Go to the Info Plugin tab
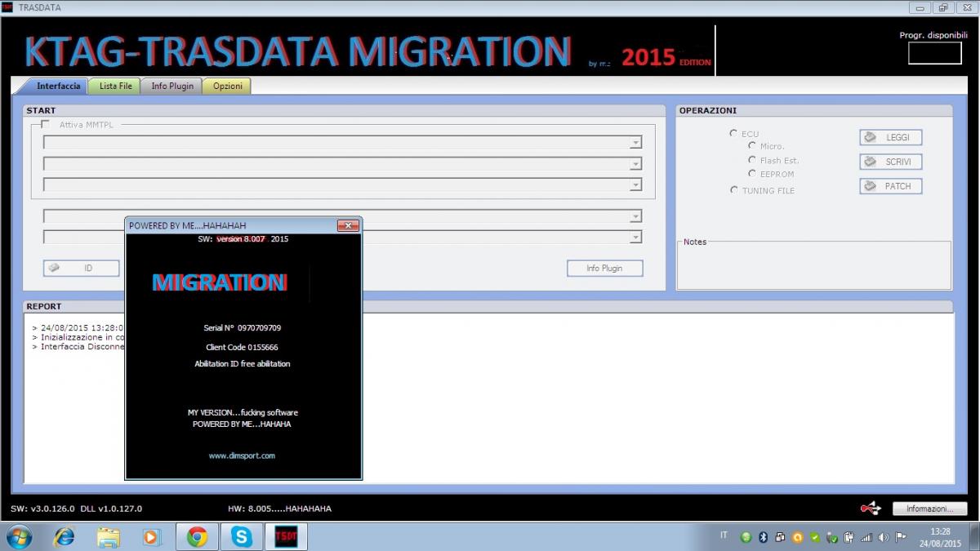The image size is (980, 551). [172, 86]
